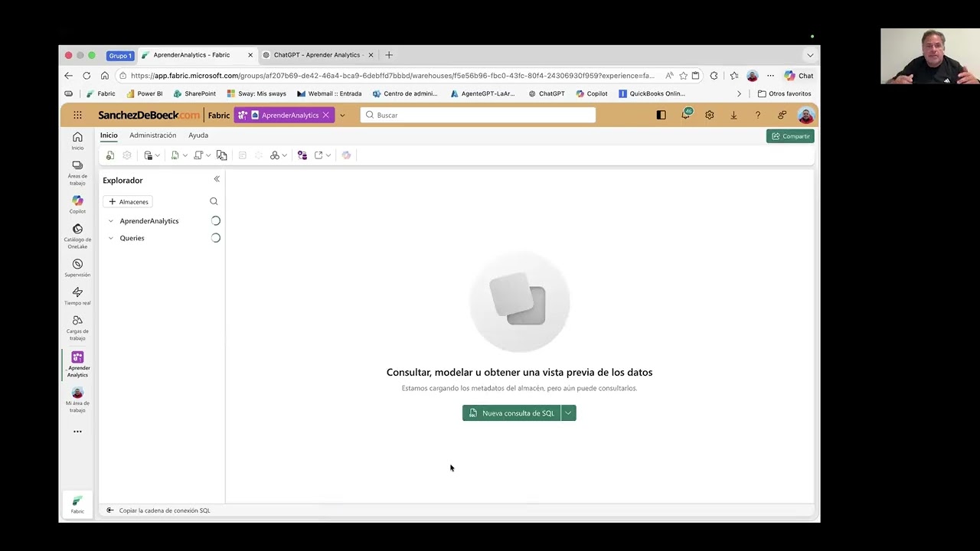Viewport: 980px width, 551px height.
Task: Click the Buscar search field
Action: click(x=478, y=115)
